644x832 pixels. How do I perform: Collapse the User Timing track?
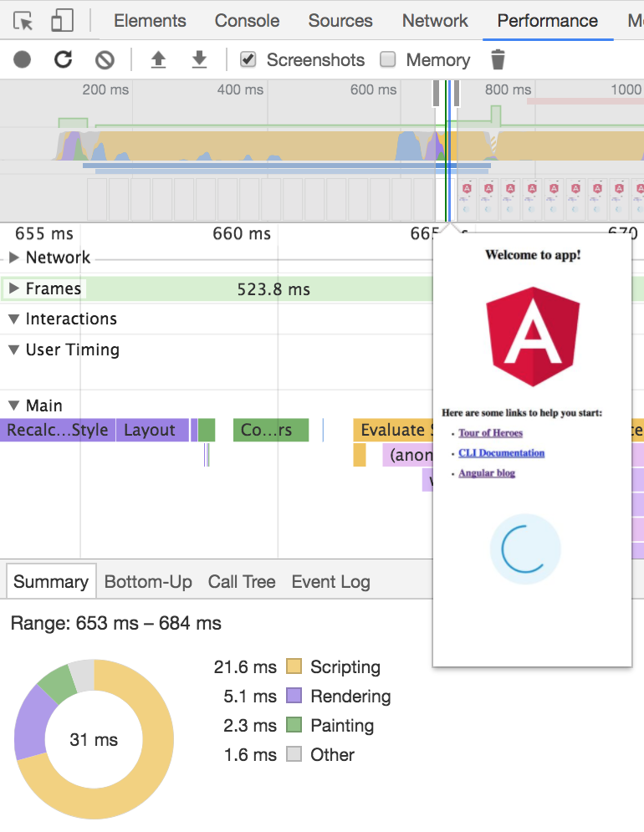[14, 350]
